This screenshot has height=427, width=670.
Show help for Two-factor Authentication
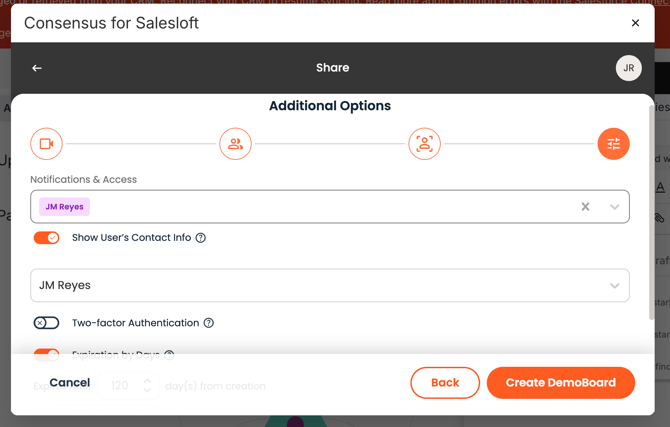(209, 323)
